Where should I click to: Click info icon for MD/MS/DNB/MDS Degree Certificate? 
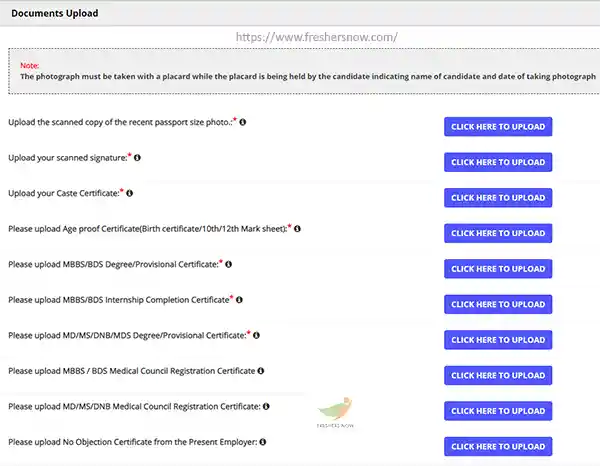pos(256,336)
